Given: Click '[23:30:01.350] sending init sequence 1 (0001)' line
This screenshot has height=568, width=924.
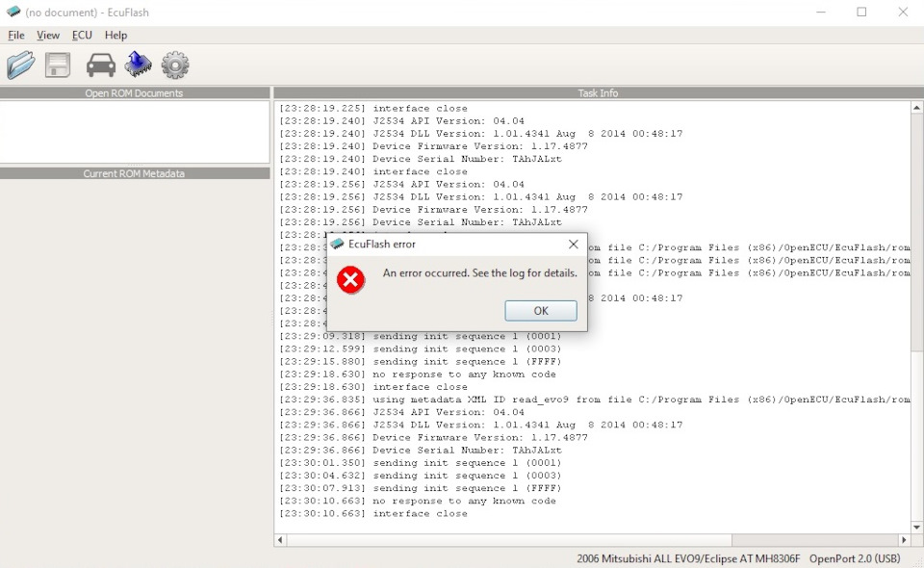Looking at the screenshot, I should (x=421, y=463).
